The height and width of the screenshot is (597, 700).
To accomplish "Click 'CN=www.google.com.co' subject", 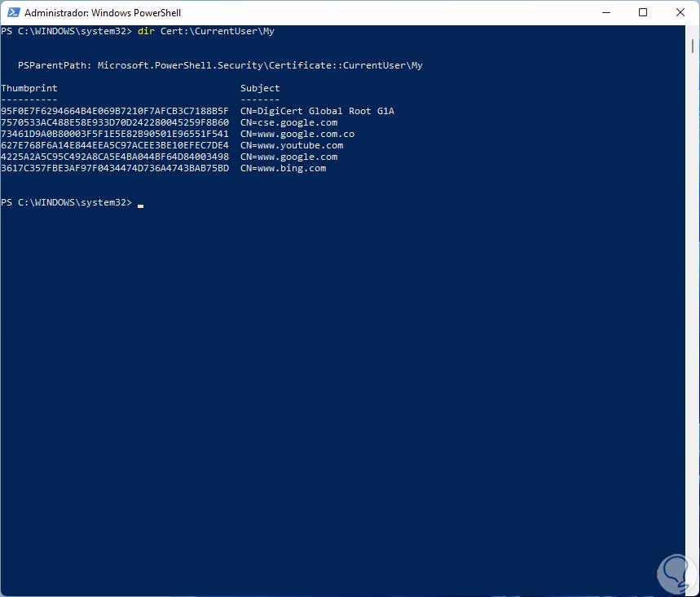I will (x=297, y=134).
